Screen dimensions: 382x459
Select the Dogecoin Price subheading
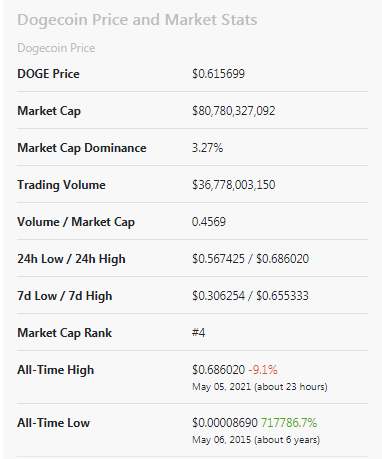click(x=56, y=48)
